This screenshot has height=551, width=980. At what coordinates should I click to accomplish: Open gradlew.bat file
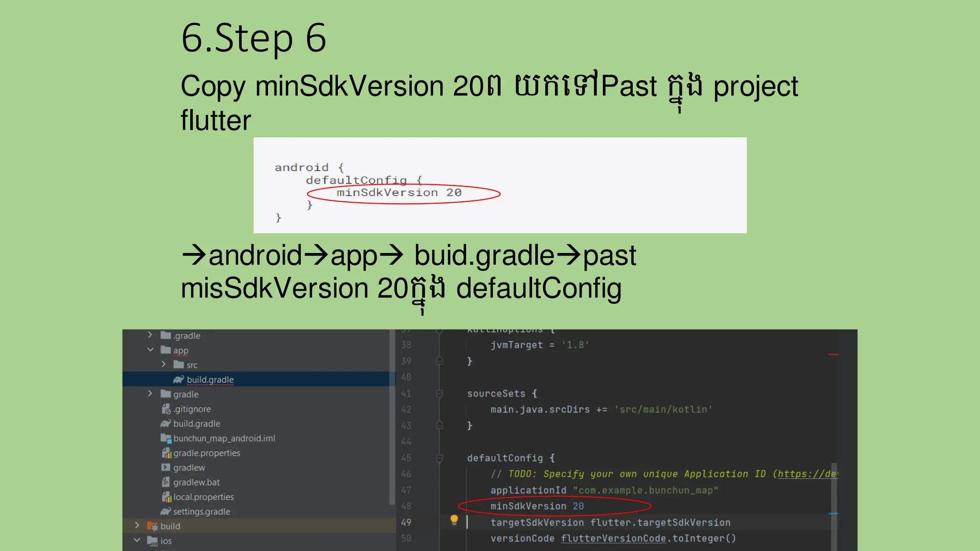196,483
